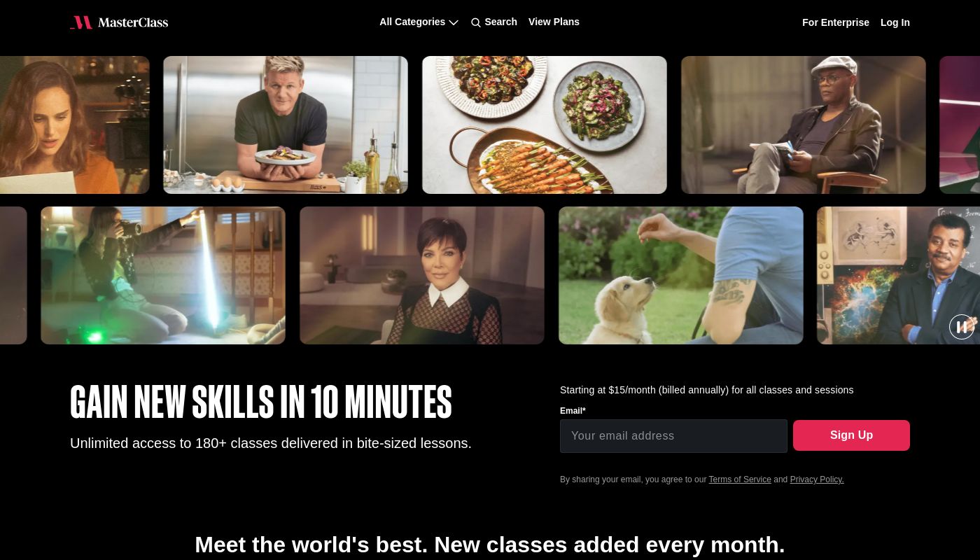Image resolution: width=980 pixels, height=560 pixels.
Task: Click the MasterClass logo
Action: click(119, 22)
